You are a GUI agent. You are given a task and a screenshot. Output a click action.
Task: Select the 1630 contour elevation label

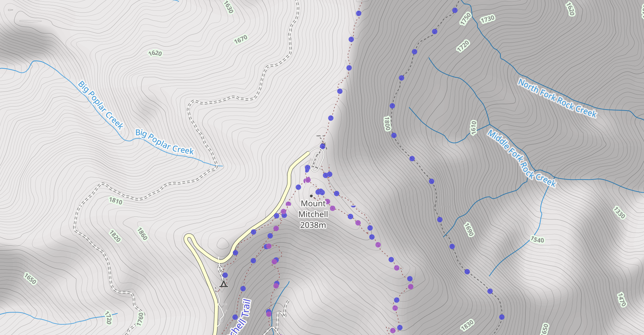tap(228, 7)
